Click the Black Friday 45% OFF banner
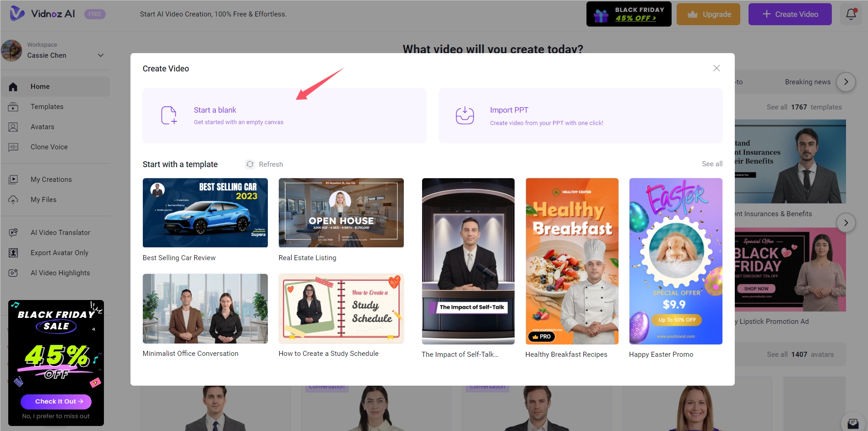The image size is (868, 431). pyautogui.click(x=629, y=14)
